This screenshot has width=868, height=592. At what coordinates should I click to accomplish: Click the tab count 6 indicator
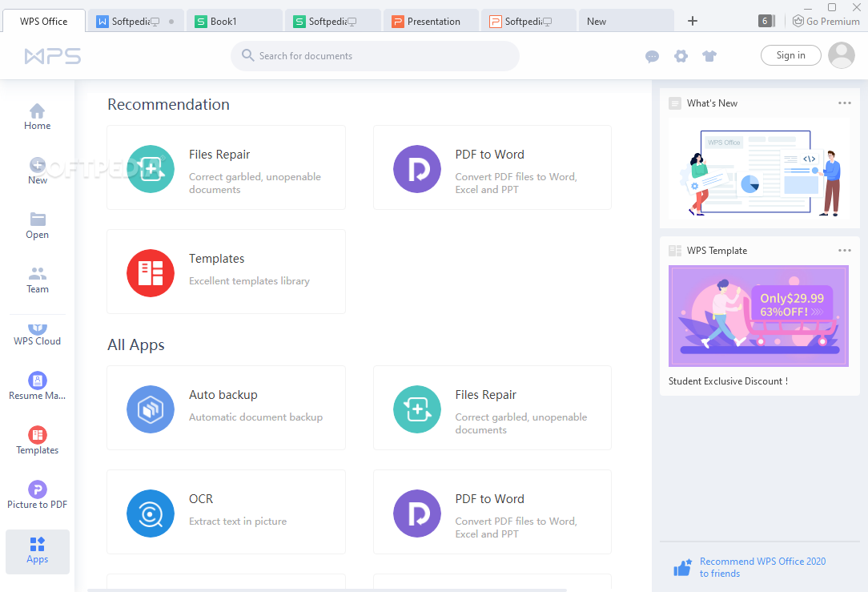pyautogui.click(x=766, y=21)
